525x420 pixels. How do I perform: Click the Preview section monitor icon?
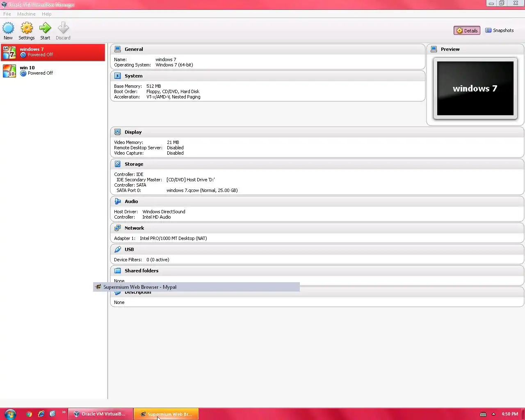(434, 49)
